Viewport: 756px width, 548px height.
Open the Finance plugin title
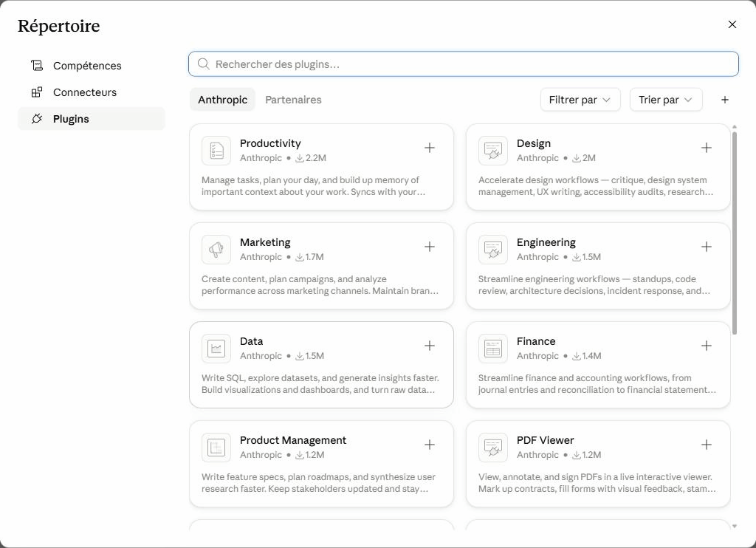click(536, 341)
